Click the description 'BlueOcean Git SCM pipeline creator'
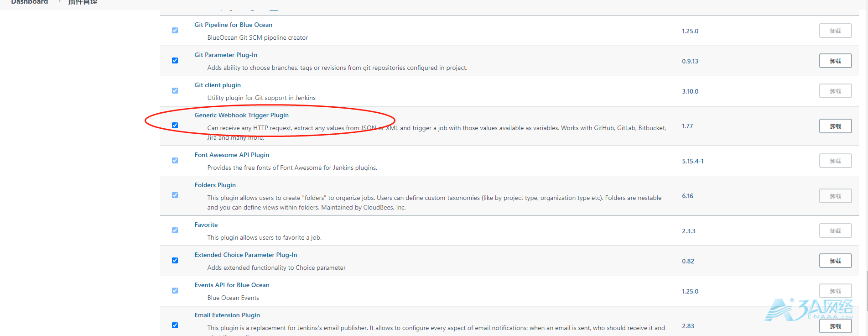868x336 pixels. [258, 37]
